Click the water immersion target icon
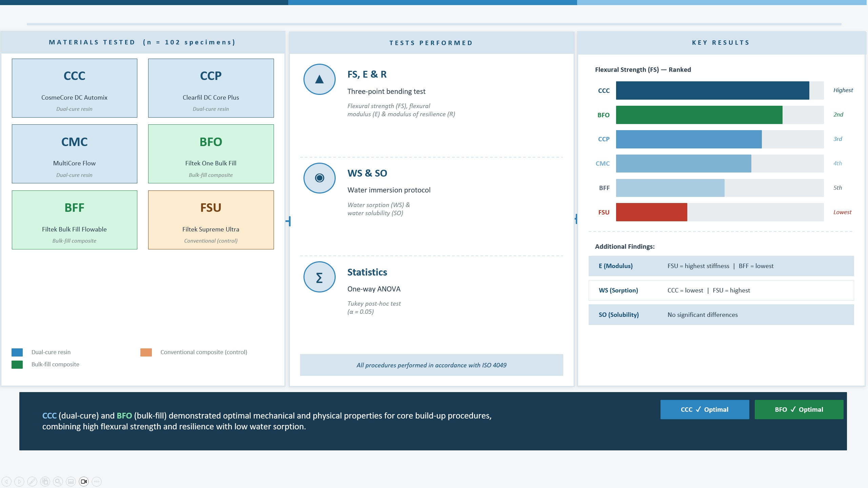Image resolution: width=868 pixels, height=488 pixels. (x=319, y=178)
